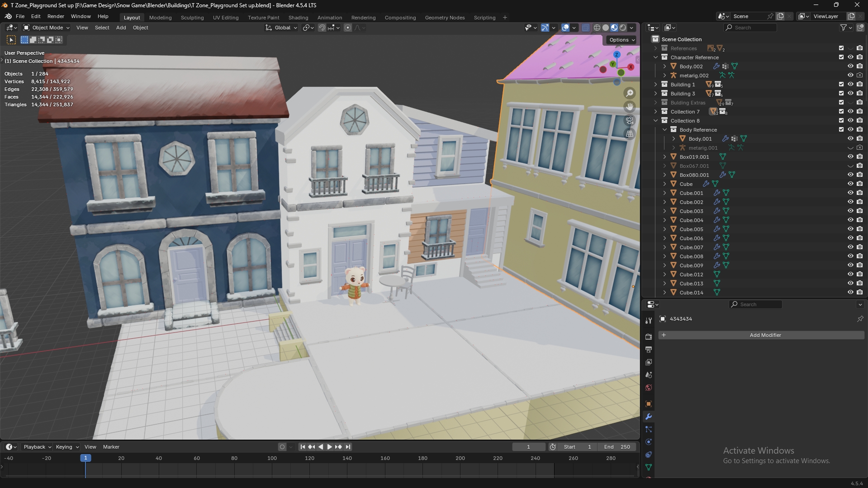The width and height of the screenshot is (868, 488).
Task: Open the viewport Options button
Action: pyautogui.click(x=621, y=40)
